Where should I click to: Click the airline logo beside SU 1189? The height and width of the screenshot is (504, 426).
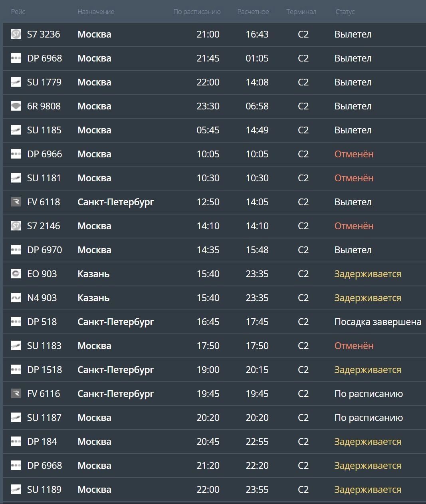(16, 490)
